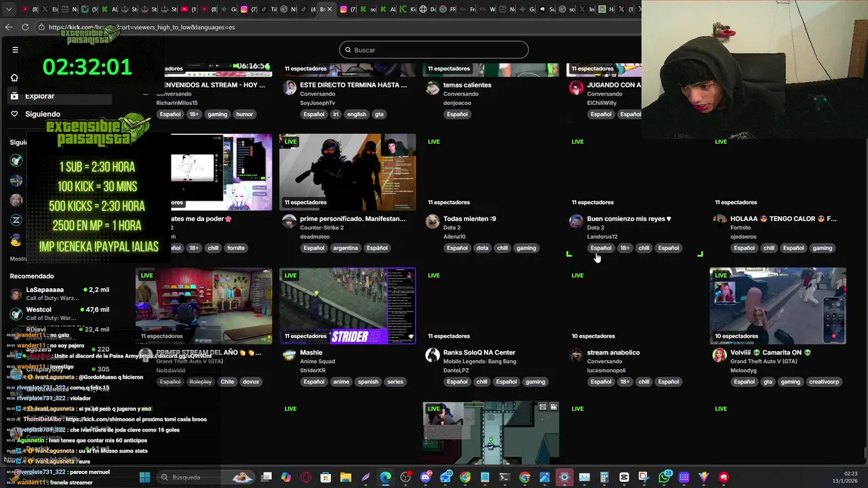Open stream titled 'temas calientes'
This screenshot has width=868, height=488.
[x=467, y=85]
